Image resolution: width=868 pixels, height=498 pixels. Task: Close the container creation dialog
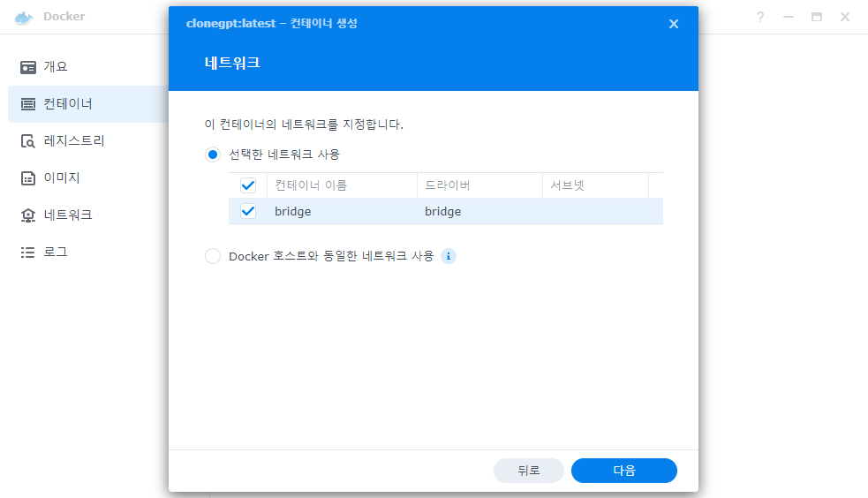tap(674, 24)
